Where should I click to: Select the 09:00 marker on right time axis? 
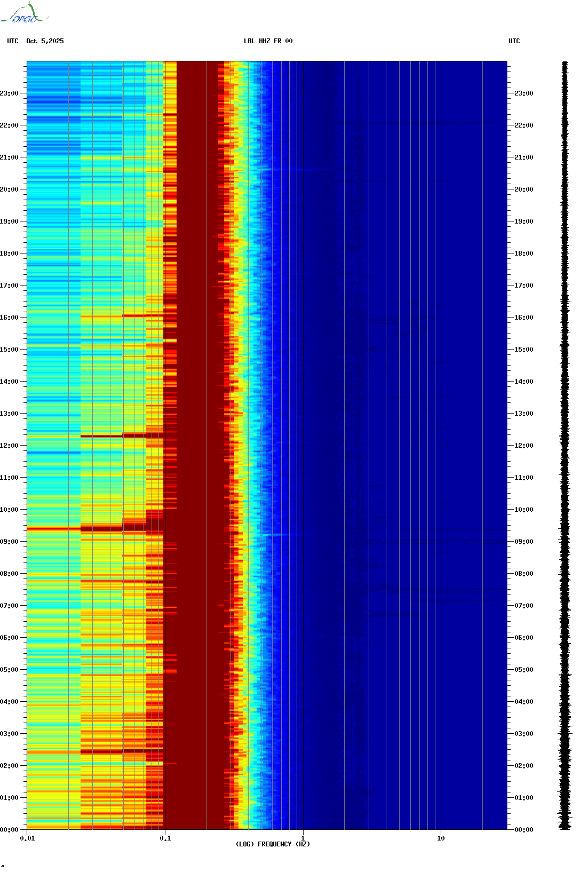[x=523, y=542]
